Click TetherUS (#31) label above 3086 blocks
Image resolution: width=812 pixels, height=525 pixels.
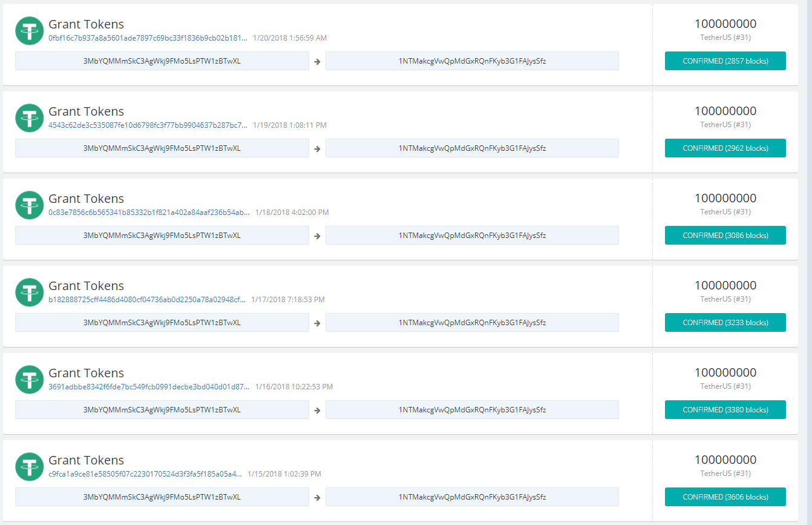click(725, 212)
